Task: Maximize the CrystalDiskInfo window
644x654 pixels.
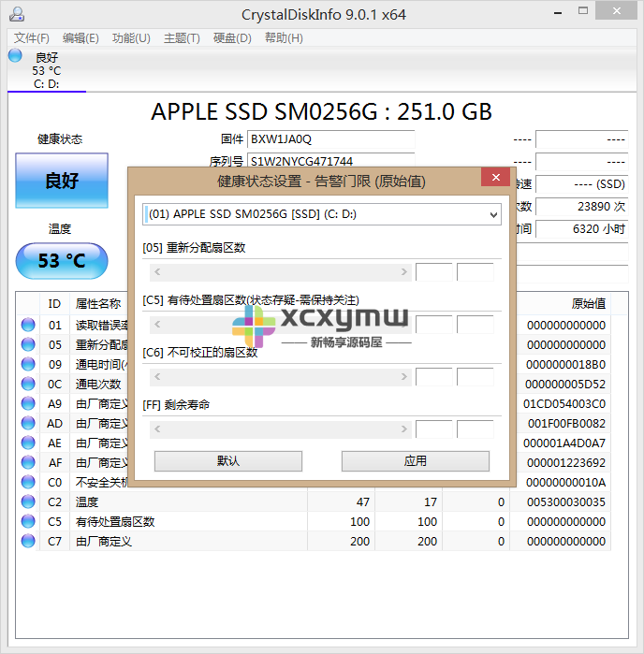Action: point(583,11)
